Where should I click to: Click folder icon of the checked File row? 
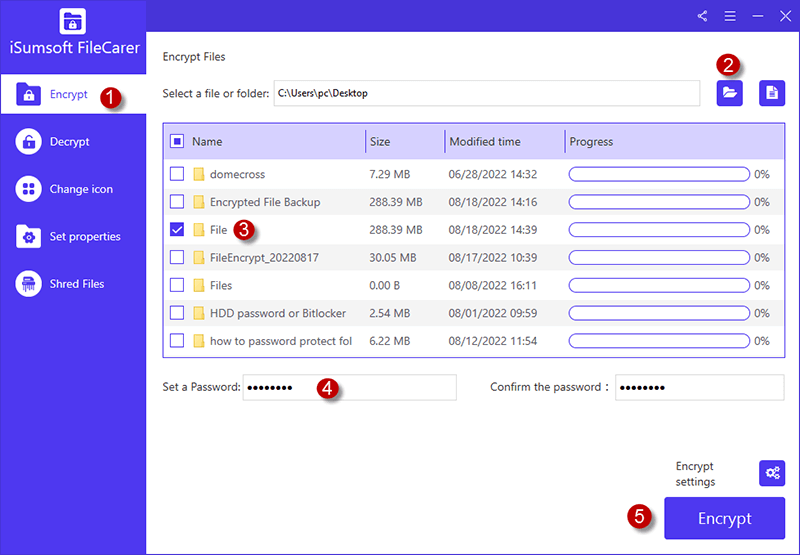(x=199, y=230)
